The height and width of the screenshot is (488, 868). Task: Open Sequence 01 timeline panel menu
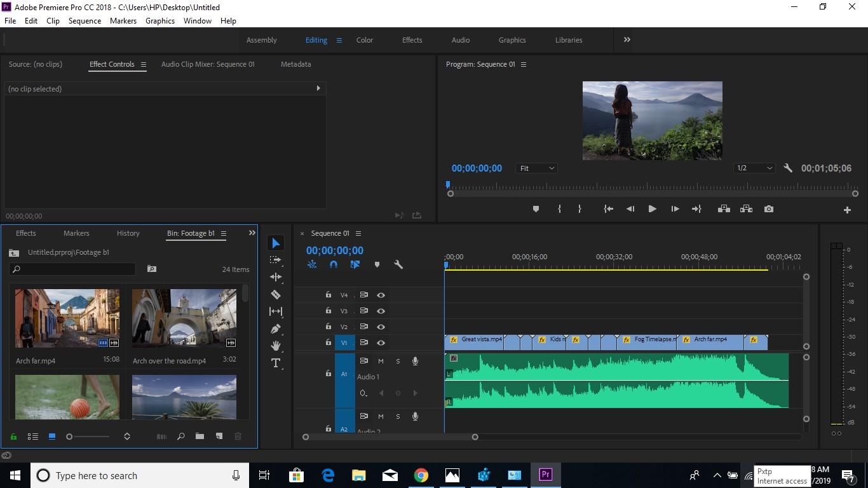(x=358, y=233)
